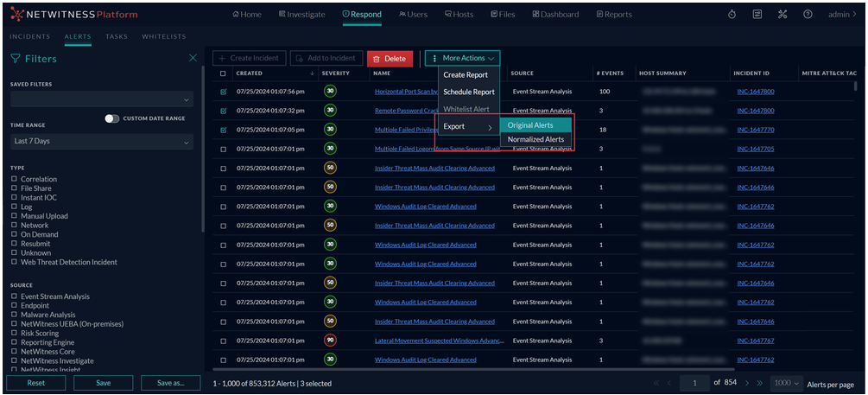Check the Instant IOC type filter
Viewport: 868px width, 395px height.
pyautogui.click(x=13, y=198)
